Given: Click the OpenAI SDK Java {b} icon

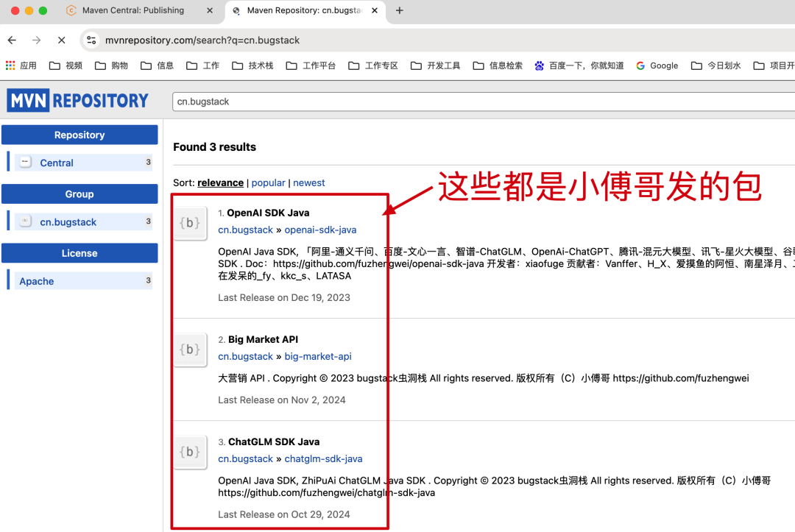Looking at the screenshot, I should pos(190,223).
